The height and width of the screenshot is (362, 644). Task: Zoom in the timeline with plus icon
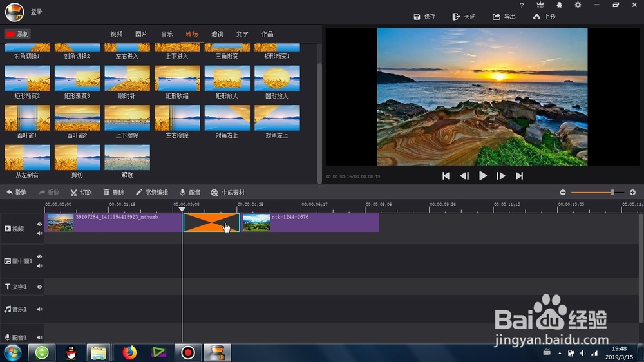pos(632,193)
